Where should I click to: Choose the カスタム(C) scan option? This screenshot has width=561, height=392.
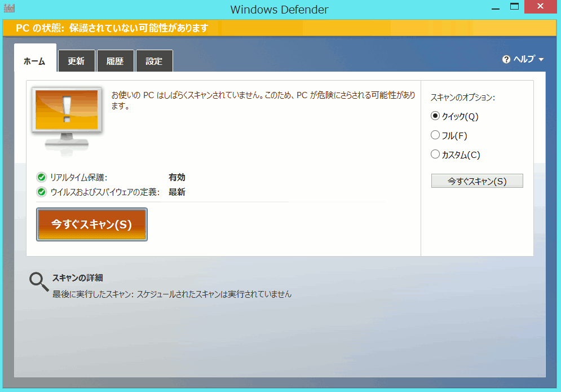pyautogui.click(x=435, y=155)
